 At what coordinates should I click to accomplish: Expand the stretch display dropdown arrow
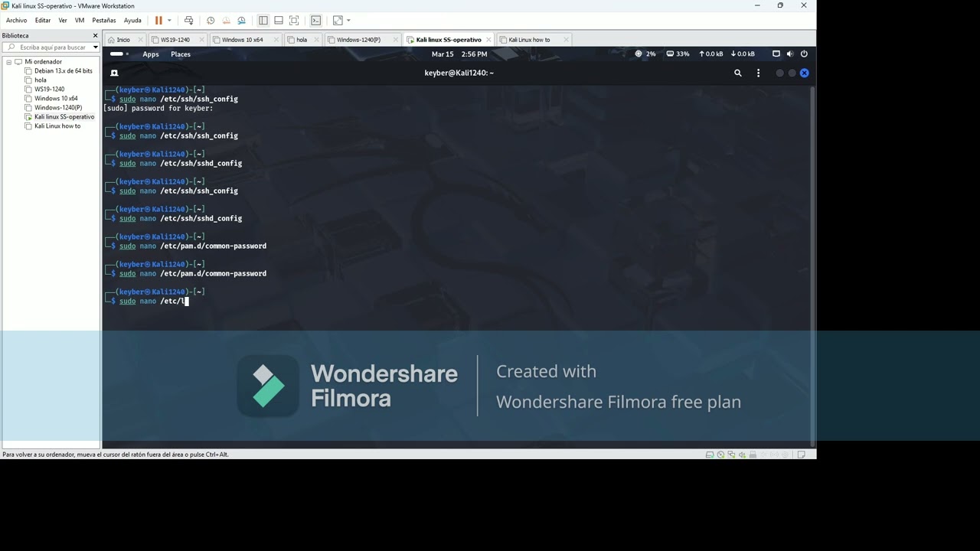(x=348, y=21)
